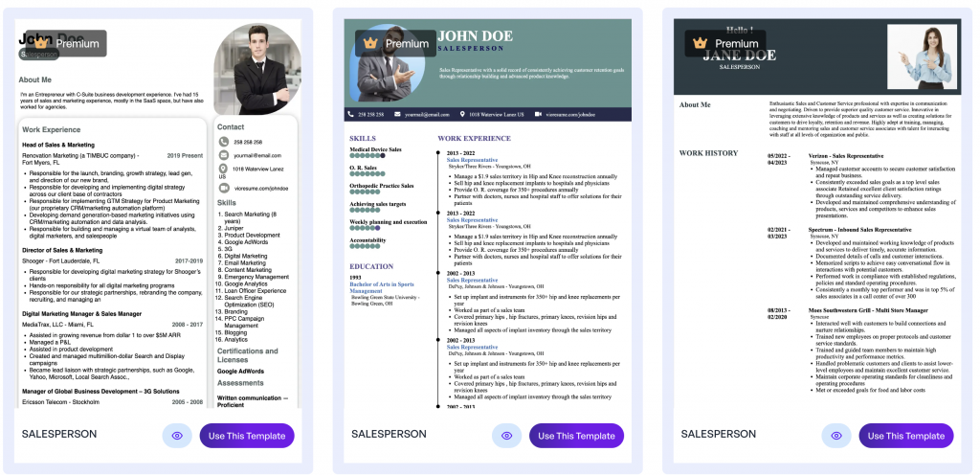Click the Accountability rating dots
This screenshot has width=980, height=475.
[365, 246]
